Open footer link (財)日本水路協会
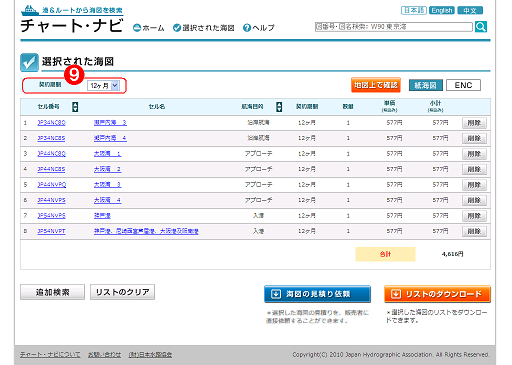The image size is (512, 365). coord(150,355)
